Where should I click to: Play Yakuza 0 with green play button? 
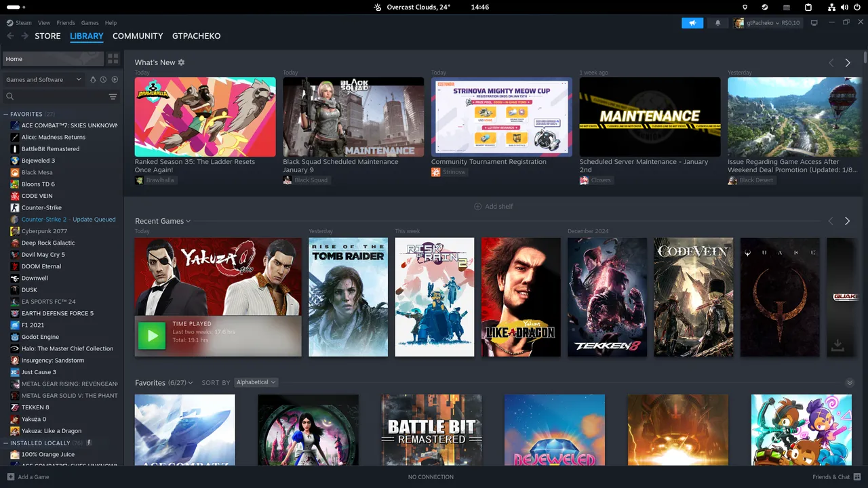pyautogui.click(x=152, y=335)
